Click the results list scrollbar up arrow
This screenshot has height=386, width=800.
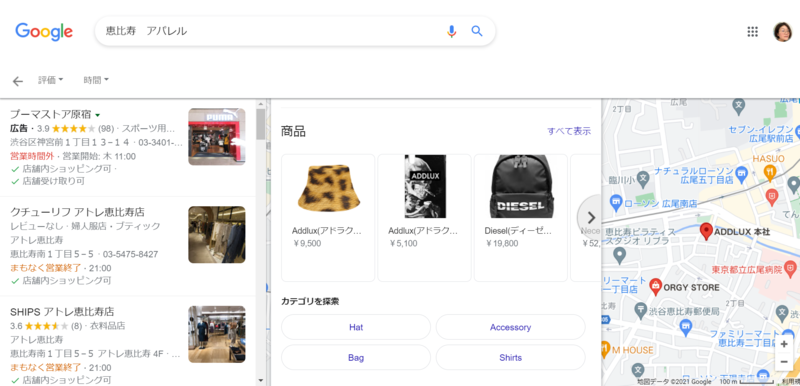pos(261,104)
